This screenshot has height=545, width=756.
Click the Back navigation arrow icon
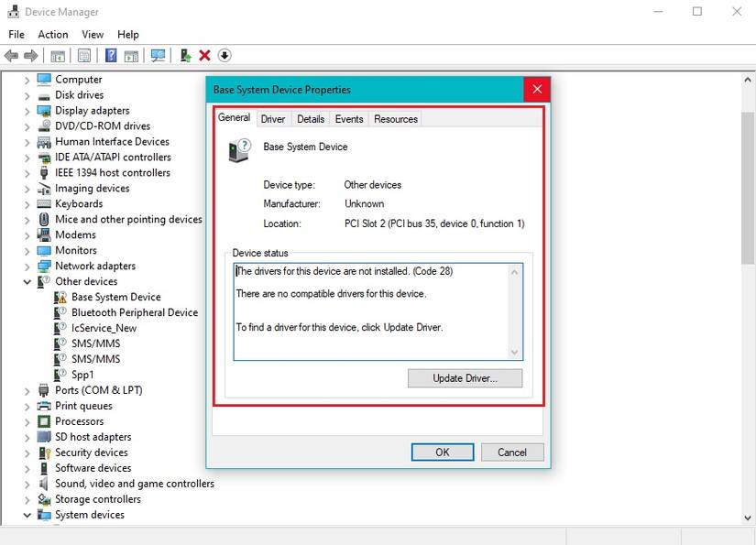click(x=11, y=55)
